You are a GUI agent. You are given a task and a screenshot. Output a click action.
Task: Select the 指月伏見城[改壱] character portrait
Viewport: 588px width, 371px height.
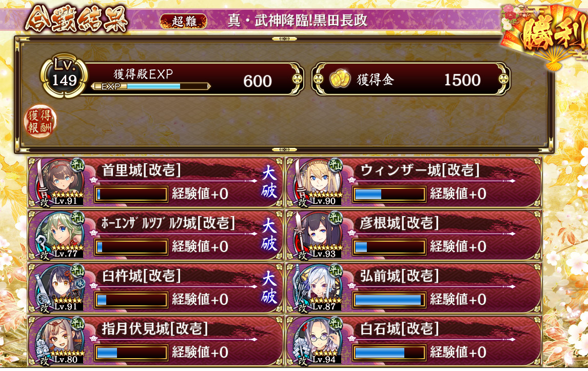[x=60, y=340]
